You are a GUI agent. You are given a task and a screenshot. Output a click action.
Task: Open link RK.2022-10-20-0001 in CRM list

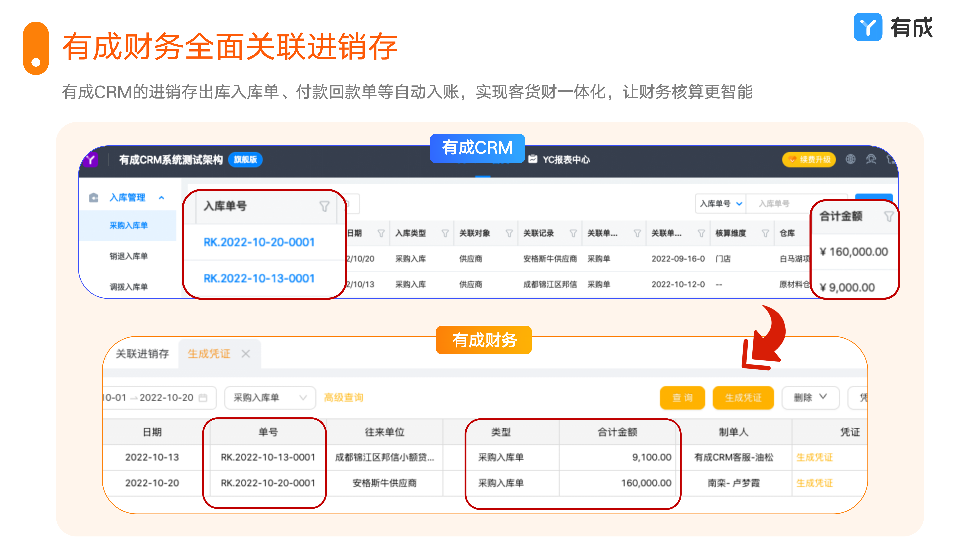(259, 242)
